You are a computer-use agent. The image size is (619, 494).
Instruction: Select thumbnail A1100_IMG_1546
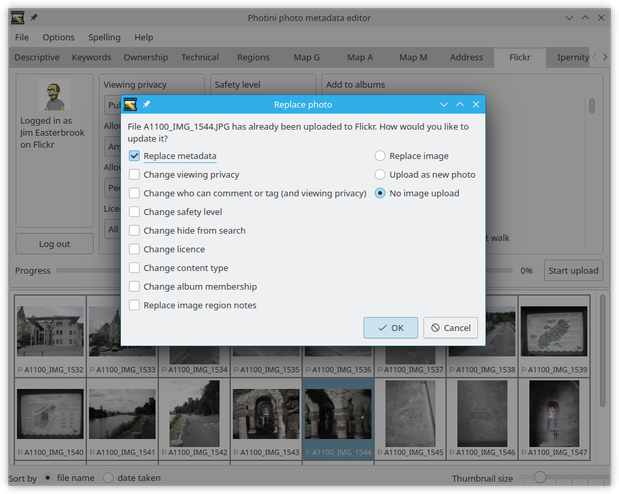(482, 419)
